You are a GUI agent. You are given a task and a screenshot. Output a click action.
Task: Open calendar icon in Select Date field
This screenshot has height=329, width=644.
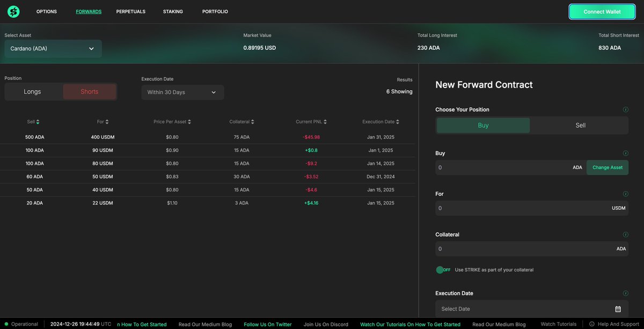pos(618,309)
